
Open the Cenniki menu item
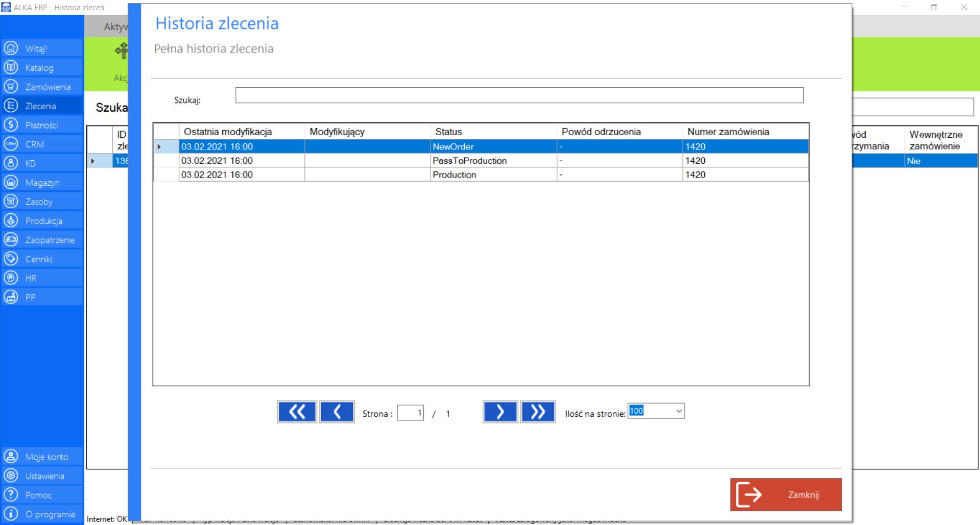point(39,259)
